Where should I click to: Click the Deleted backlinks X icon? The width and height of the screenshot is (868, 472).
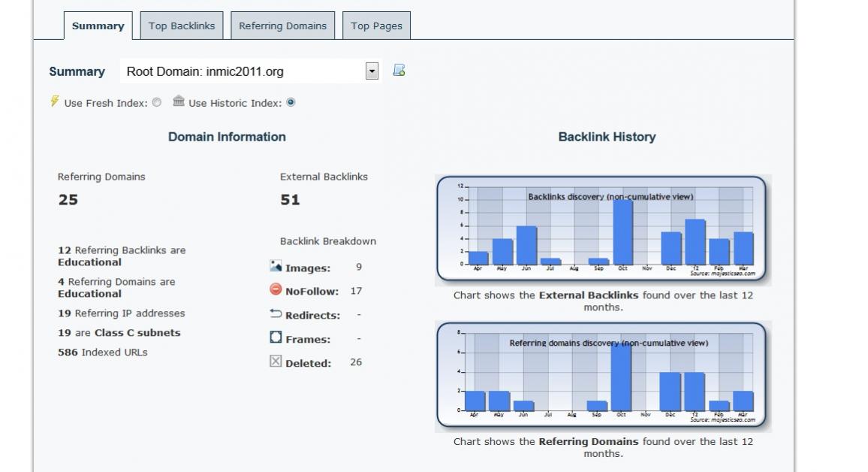276,362
